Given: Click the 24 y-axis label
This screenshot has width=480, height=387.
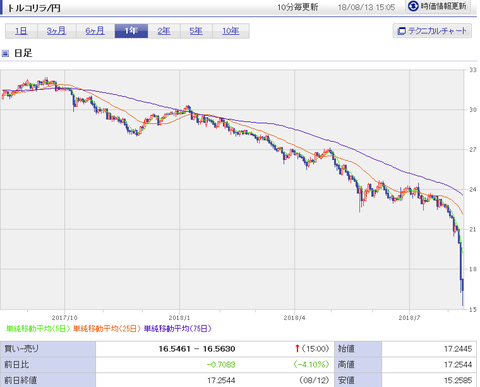Looking at the screenshot, I should click(473, 189).
